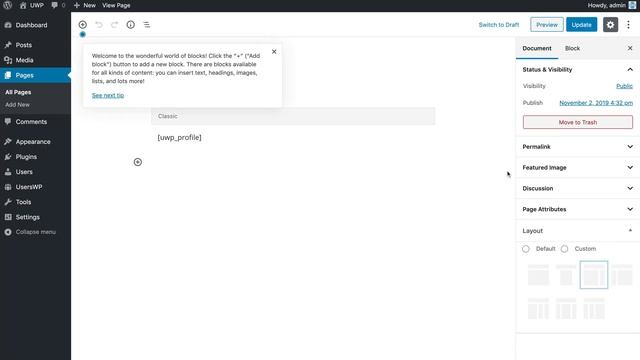Click the Add block plus icon in toolbar
The width and height of the screenshot is (640, 360).
click(82, 24)
